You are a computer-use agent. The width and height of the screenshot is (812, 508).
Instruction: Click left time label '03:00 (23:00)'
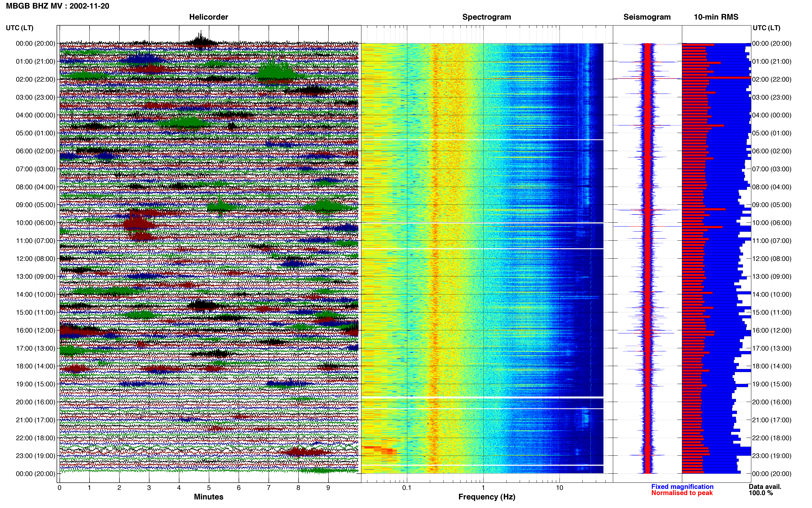(x=36, y=97)
